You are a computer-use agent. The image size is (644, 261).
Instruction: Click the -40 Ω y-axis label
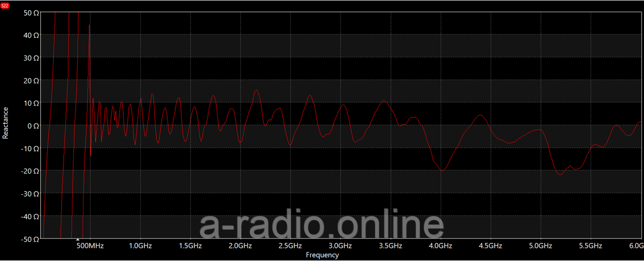click(30, 216)
